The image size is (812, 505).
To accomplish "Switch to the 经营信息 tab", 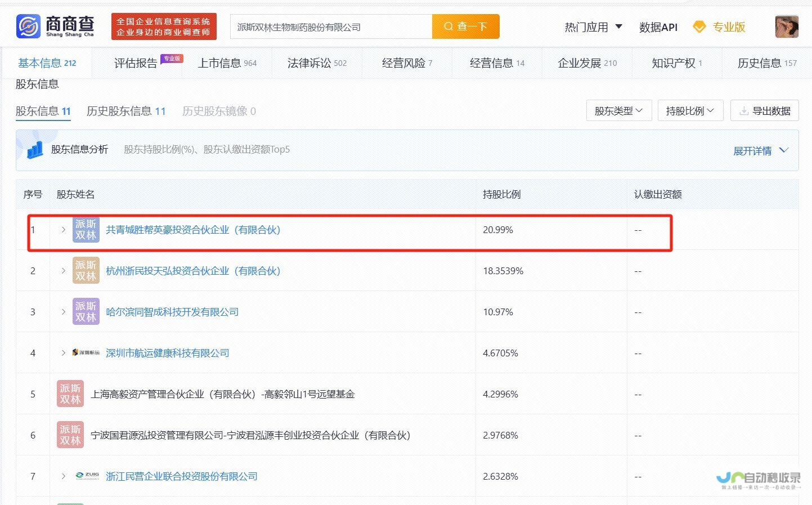I will 497,63.
